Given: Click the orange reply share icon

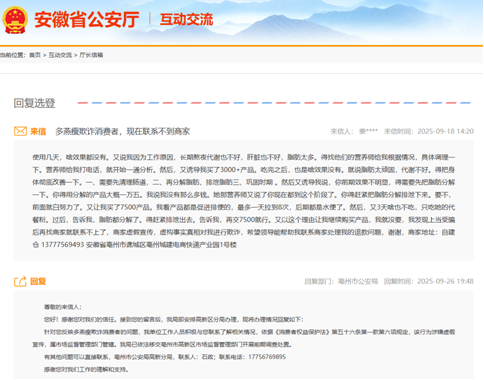Looking at the screenshot, I should (20, 281).
